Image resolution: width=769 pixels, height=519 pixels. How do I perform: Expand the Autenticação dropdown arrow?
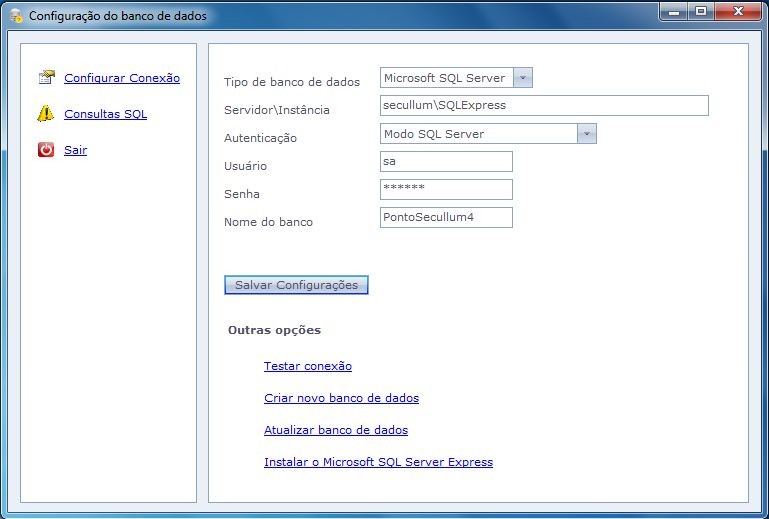(x=587, y=134)
